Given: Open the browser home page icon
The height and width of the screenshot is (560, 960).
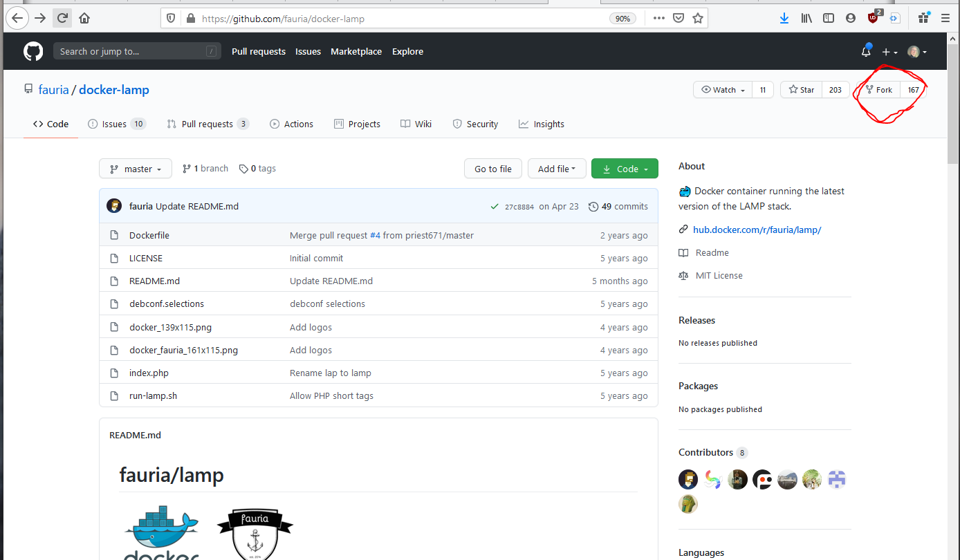Looking at the screenshot, I should click(x=84, y=19).
